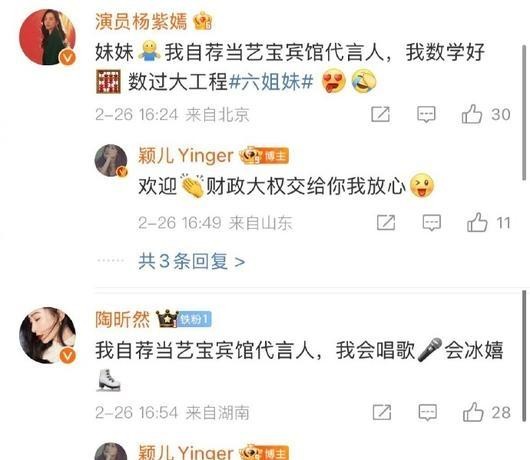This screenshot has width=530, height=460.
Task: Like 陶昕然's comment with 28 likes
Action: click(x=473, y=412)
